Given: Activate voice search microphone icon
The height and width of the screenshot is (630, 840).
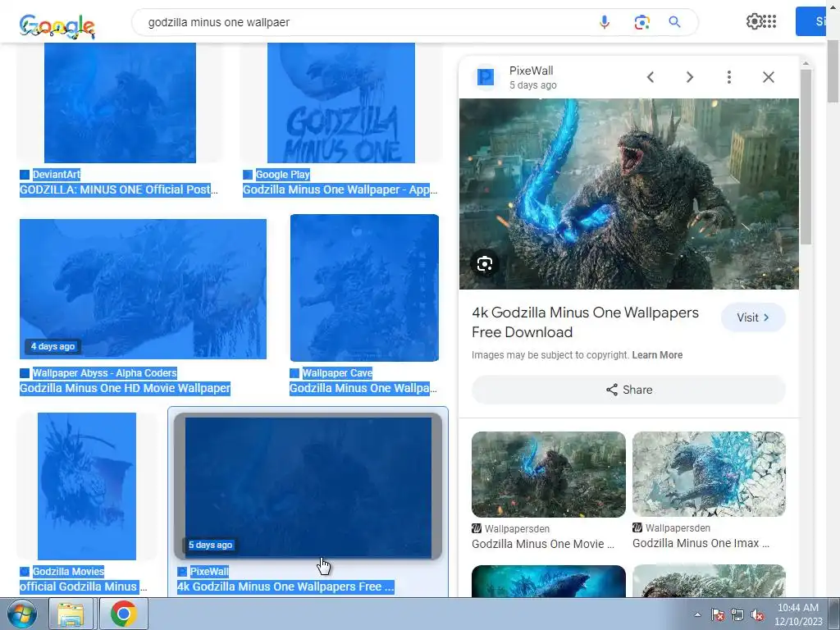Looking at the screenshot, I should click(605, 22).
